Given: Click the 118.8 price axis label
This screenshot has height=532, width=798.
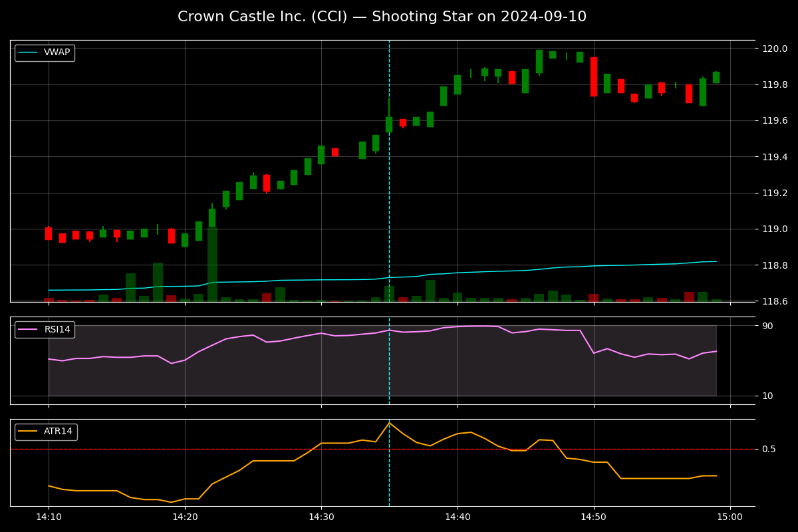Looking at the screenshot, I should click(774, 265).
